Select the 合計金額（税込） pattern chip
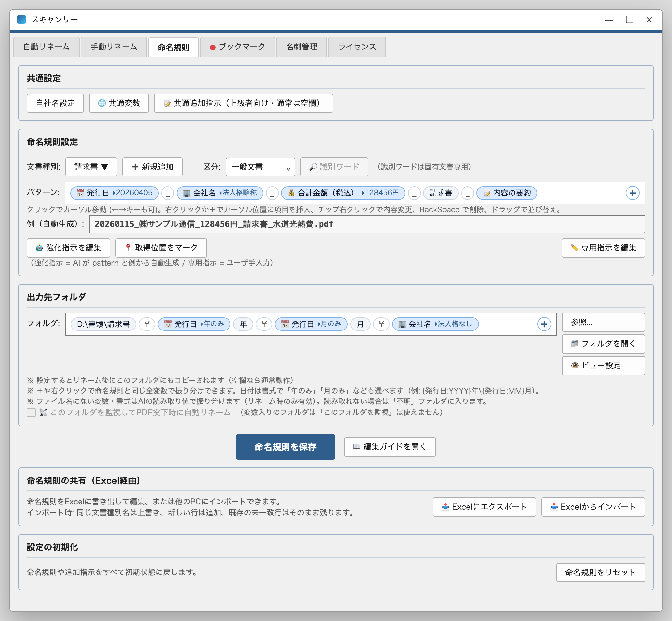This screenshot has width=672, height=621. pos(343,193)
